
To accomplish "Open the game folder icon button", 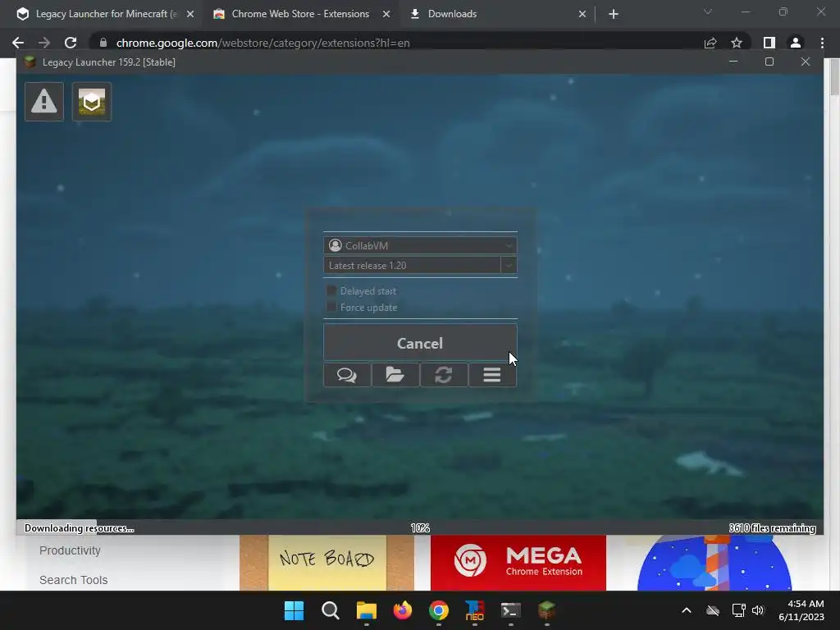I will pyautogui.click(x=395, y=375).
